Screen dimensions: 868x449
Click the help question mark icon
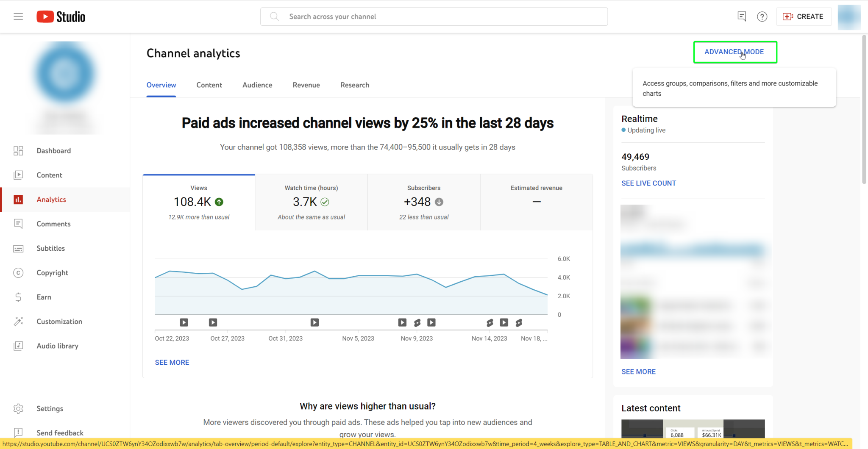click(762, 17)
